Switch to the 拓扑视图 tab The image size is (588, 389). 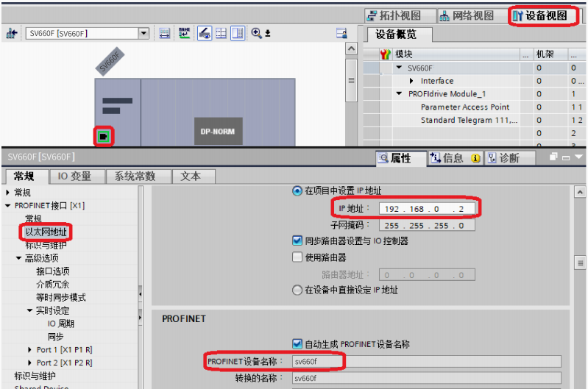click(400, 15)
